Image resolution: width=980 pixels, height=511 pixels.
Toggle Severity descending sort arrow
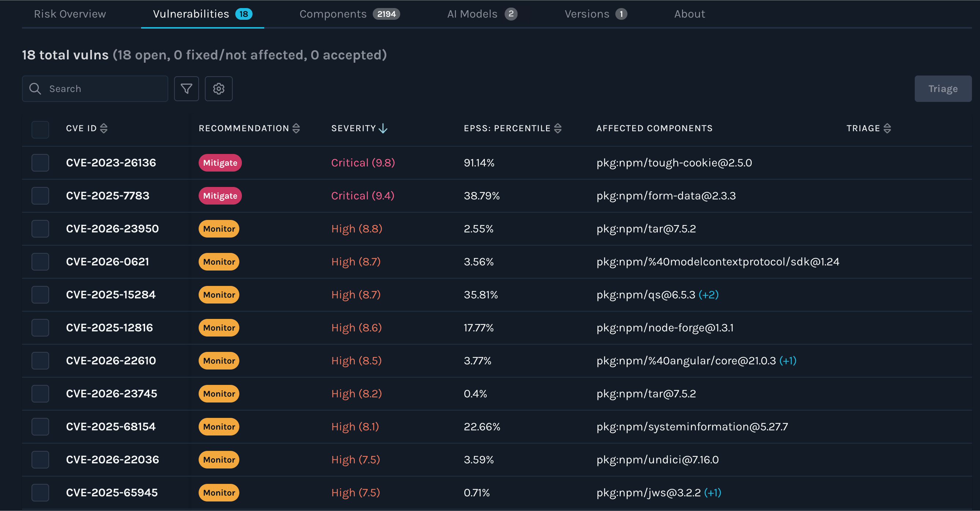pos(383,128)
